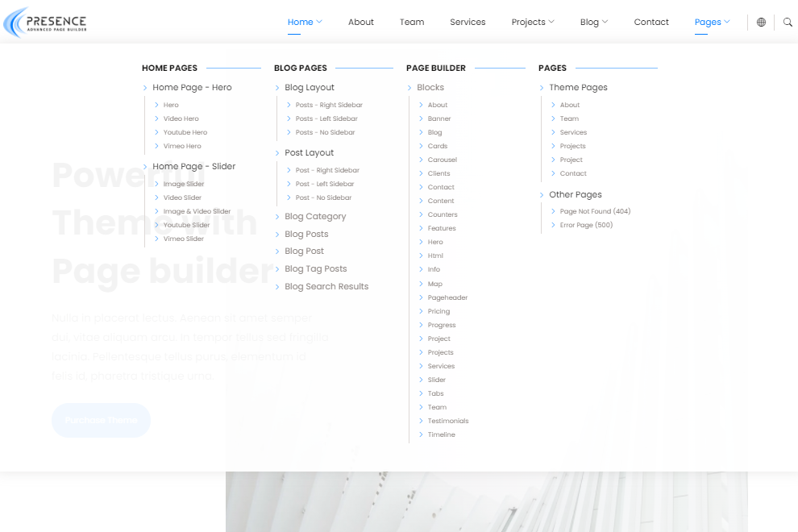The height and width of the screenshot is (532, 798).
Task: Select Services in the top navigation
Action: coord(468,22)
